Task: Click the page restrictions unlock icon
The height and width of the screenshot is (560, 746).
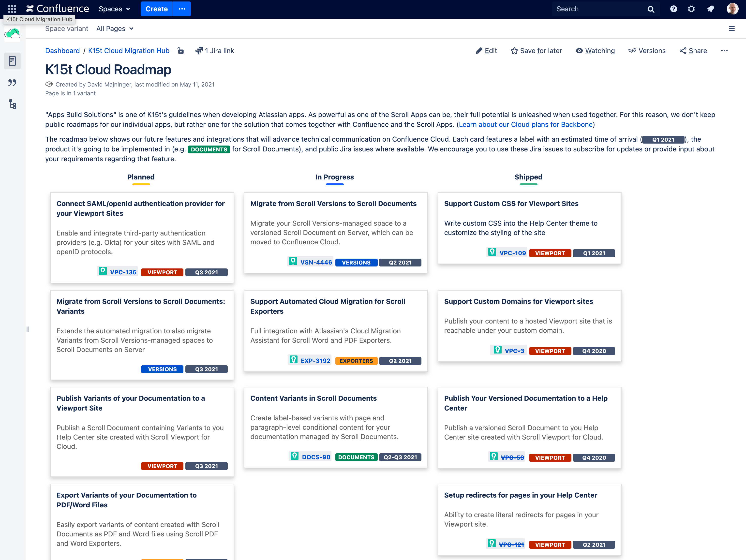Action: pos(181,51)
